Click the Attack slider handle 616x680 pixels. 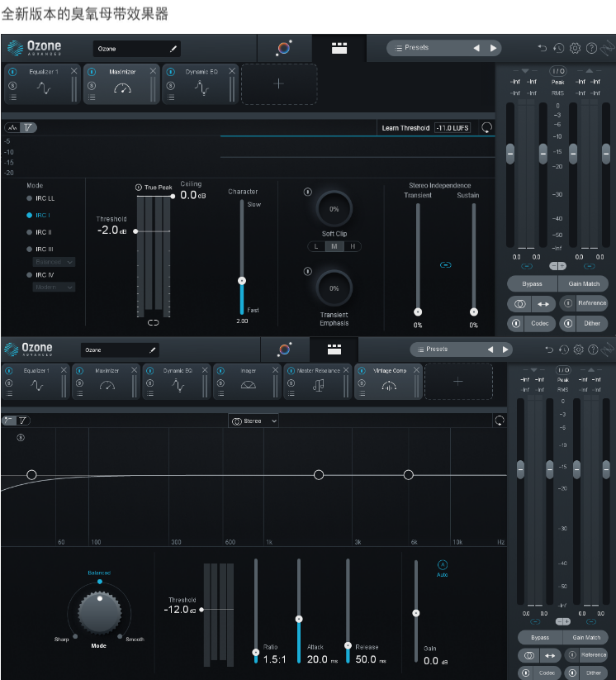point(299,619)
